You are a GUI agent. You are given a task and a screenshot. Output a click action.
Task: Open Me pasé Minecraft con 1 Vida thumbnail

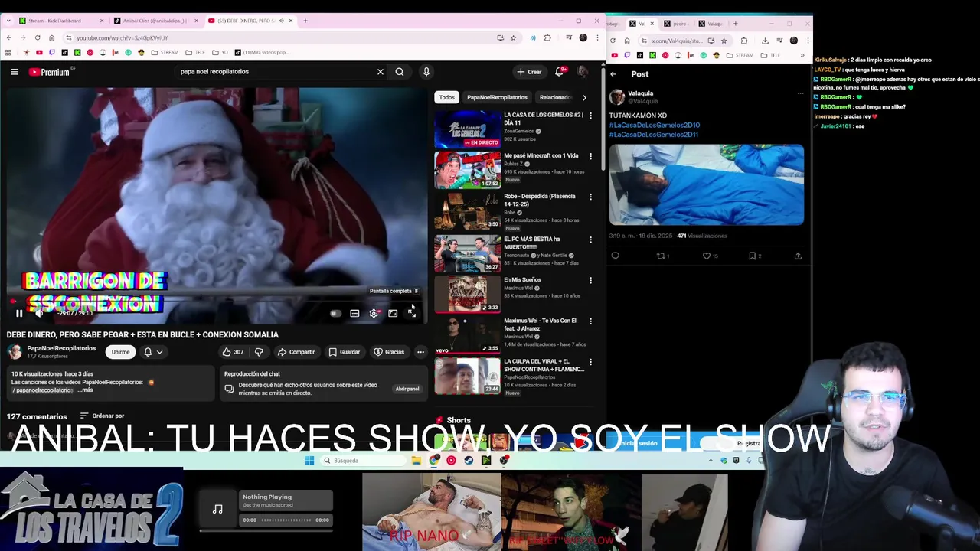coord(468,170)
